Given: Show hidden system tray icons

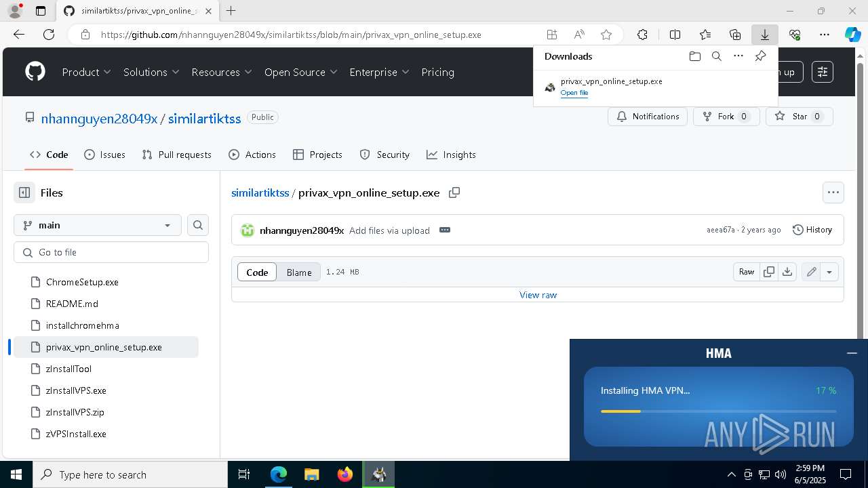Looking at the screenshot, I should (731, 474).
